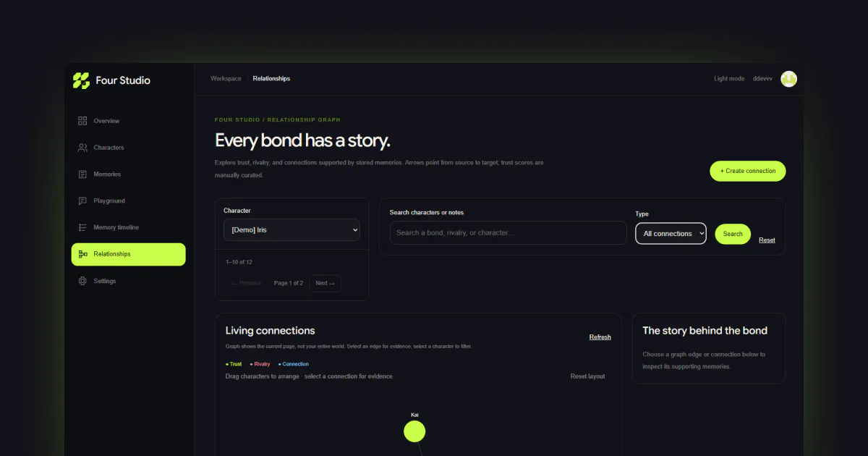Screen dimensions: 868x456
Task: Open the Memories document icon
Action: coord(82,174)
